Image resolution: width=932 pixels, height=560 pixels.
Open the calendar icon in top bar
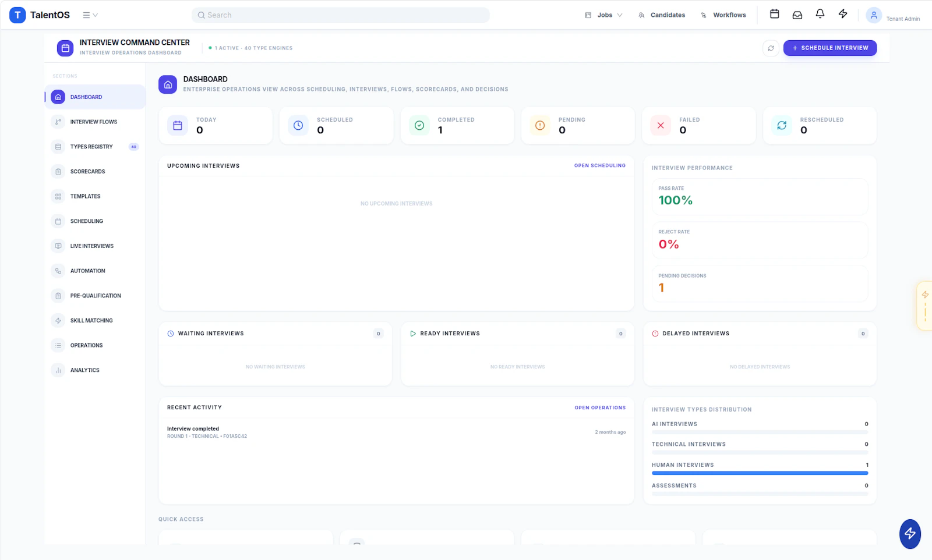[775, 14]
